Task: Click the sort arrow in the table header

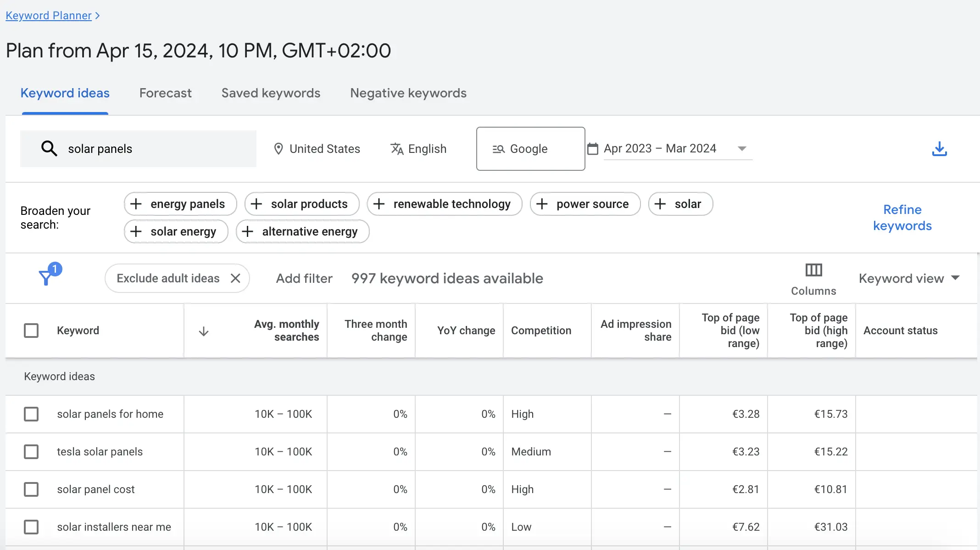Action: 204,331
